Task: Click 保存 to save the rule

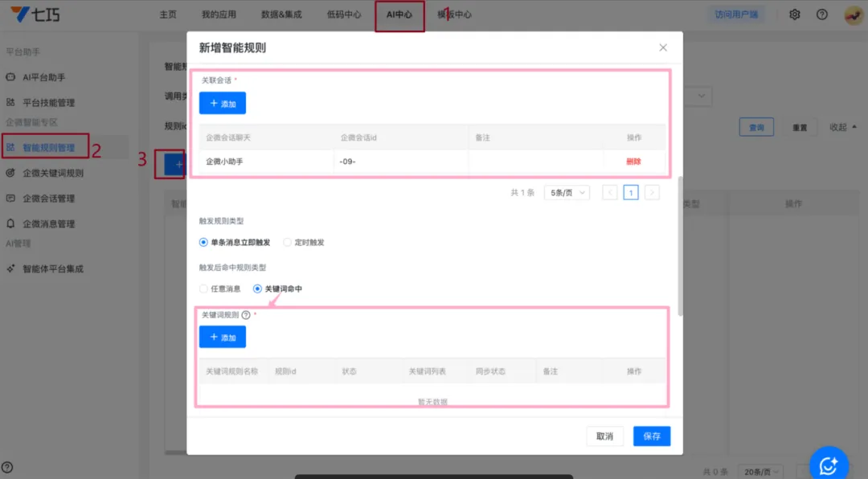Action: click(651, 436)
